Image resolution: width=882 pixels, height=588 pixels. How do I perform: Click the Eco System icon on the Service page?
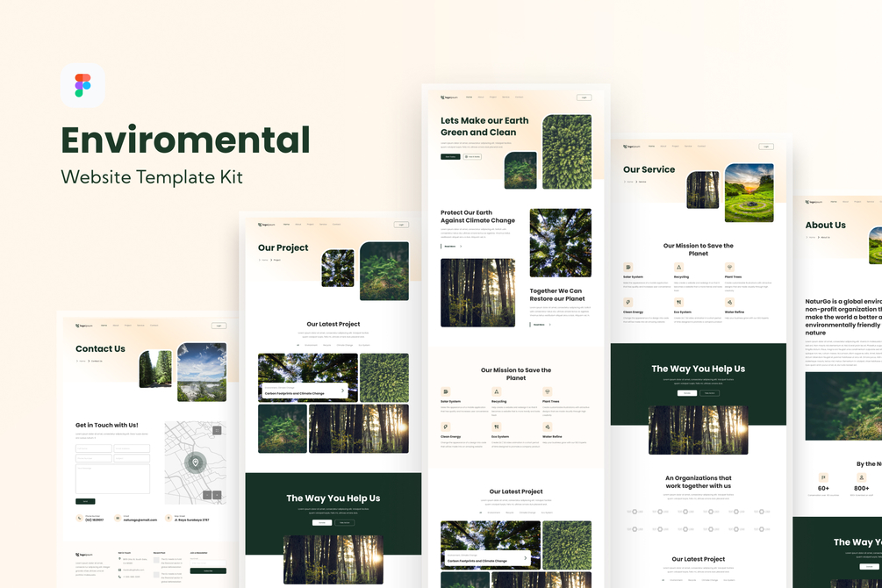pyautogui.click(x=678, y=302)
